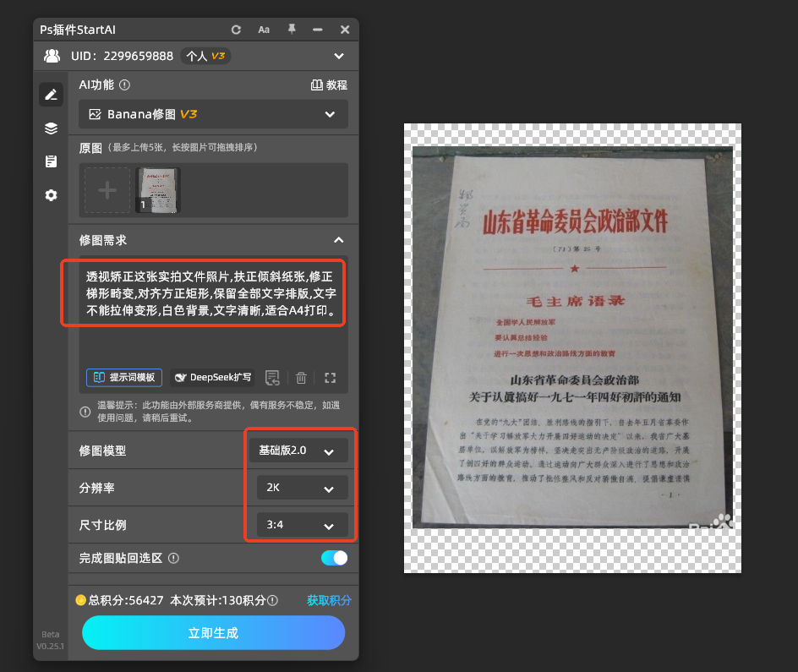Click the gold coin icon by 总积分
The width and height of the screenshot is (798, 672).
pos(80,600)
